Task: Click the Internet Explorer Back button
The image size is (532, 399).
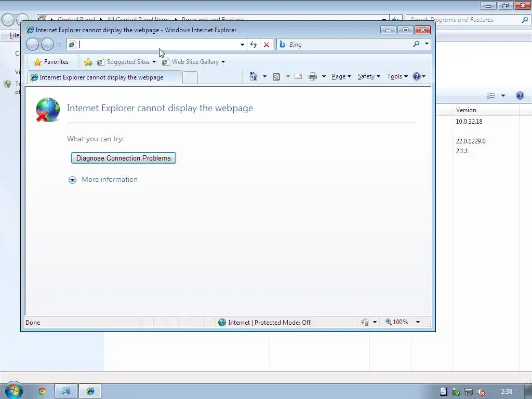Action: coord(33,45)
